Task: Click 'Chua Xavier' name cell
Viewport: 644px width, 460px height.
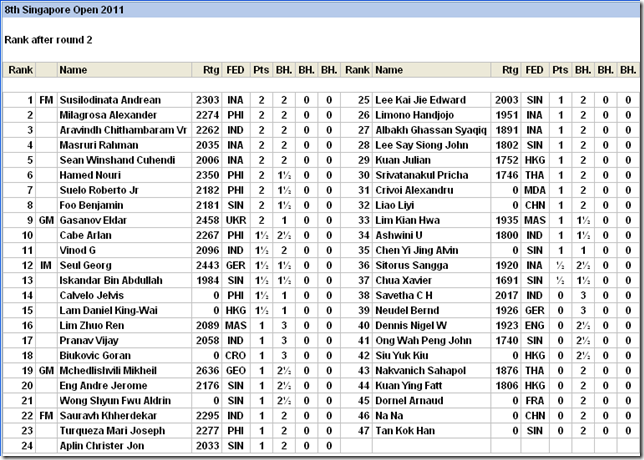Action: pyautogui.click(x=403, y=281)
